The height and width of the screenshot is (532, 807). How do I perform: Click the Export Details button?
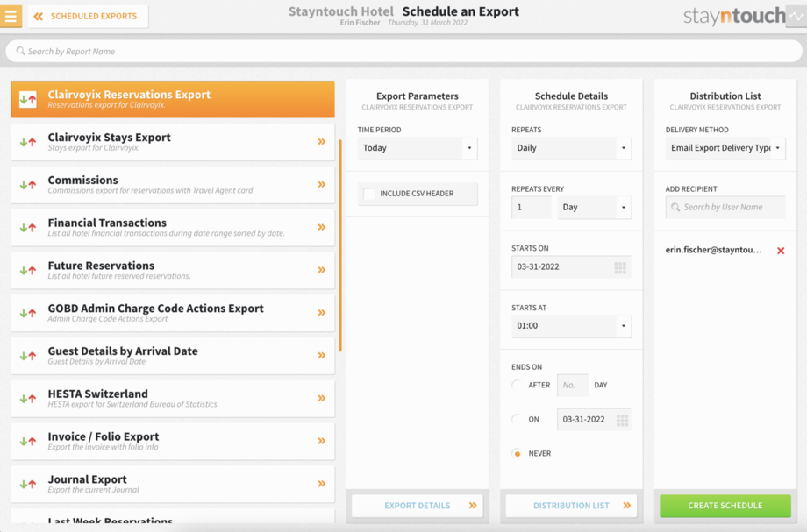point(418,506)
